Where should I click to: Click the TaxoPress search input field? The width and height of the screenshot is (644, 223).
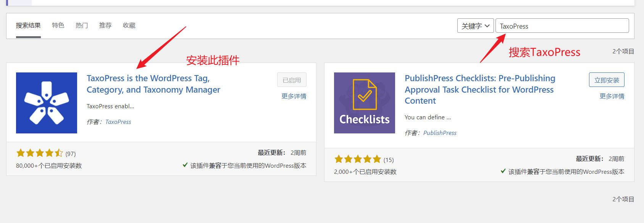562,26
